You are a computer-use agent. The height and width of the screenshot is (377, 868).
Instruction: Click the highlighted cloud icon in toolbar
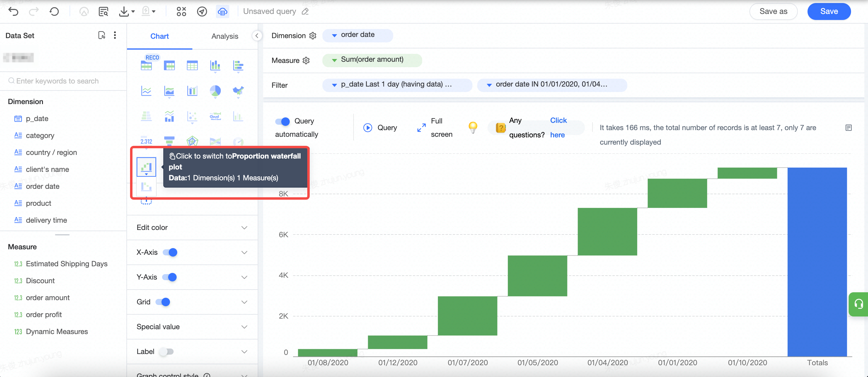coord(222,11)
